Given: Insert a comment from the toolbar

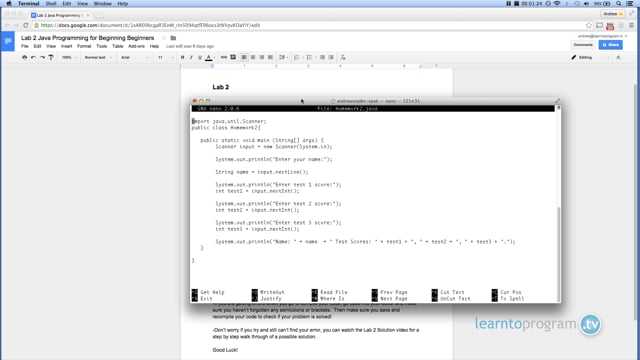Looking at the screenshot, I should [x=233, y=58].
